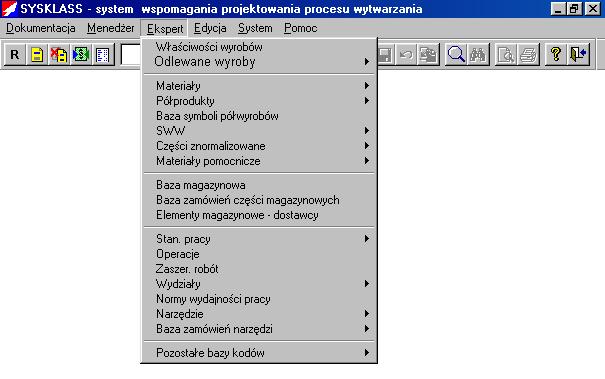Viewport: 605px width, 379px height.
Task: Open the Edycja menu
Action: (x=210, y=28)
